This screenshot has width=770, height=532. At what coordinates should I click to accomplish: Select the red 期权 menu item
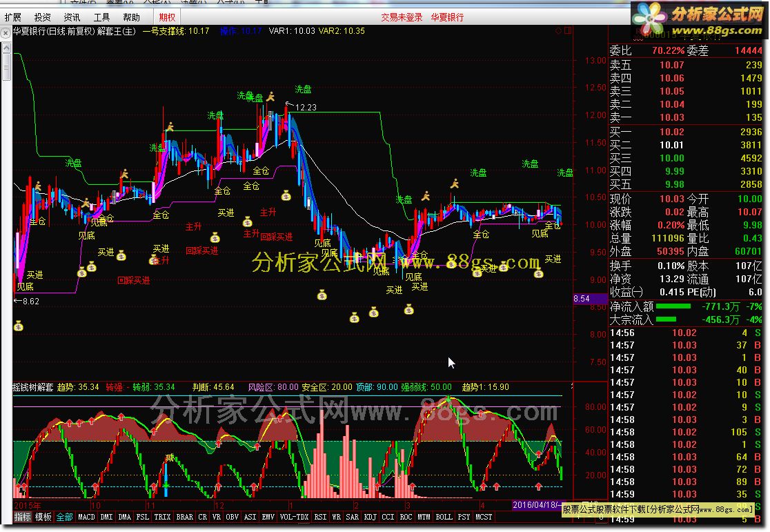[167, 17]
